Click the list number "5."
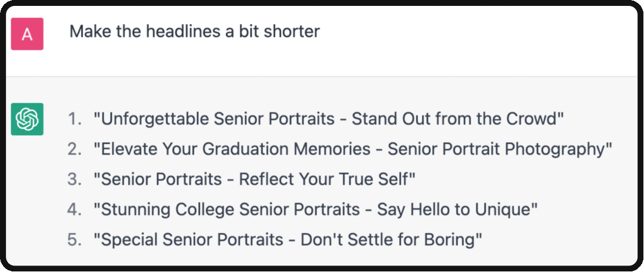The width and height of the screenshot is (644, 272). tap(75, 240)
